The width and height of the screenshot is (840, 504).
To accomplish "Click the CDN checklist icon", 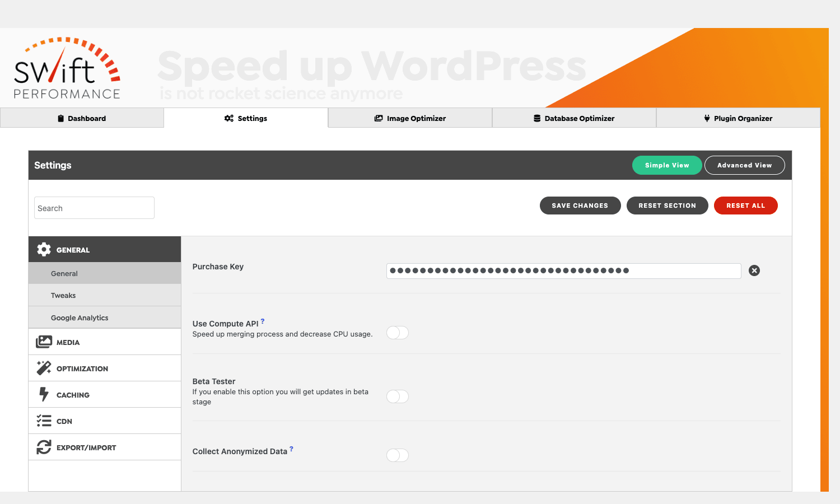I will tap(44, 421).
